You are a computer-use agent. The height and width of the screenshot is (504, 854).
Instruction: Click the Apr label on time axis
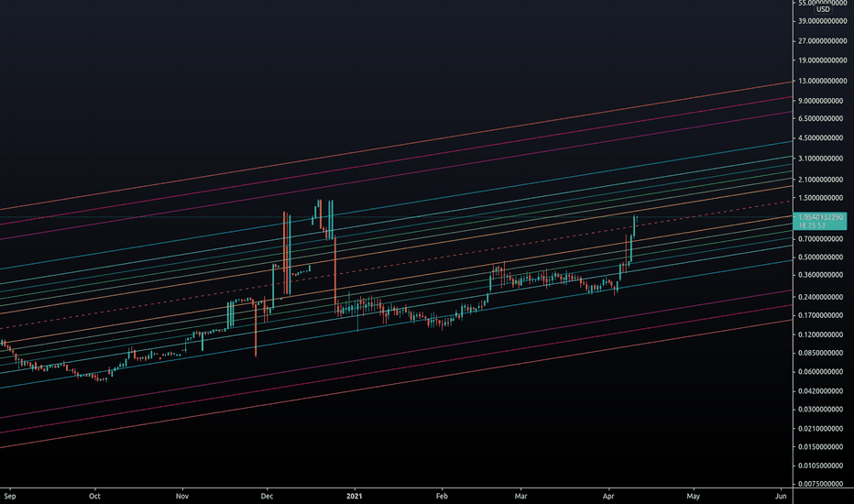click(x=608, y=497)
